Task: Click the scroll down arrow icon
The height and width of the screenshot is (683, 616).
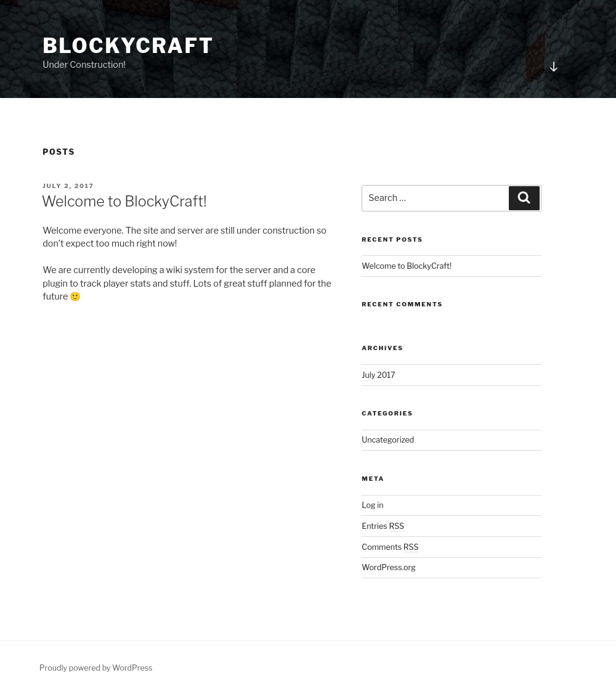Action: pos(553,67)
